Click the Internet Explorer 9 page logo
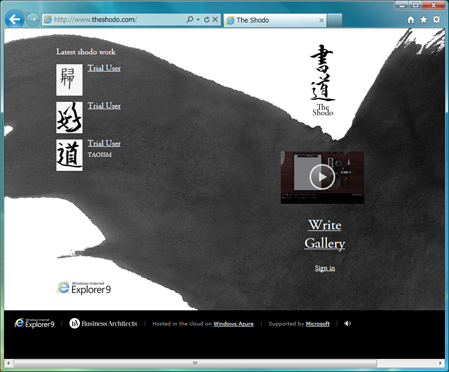The image size is (449, 372). (84, 288)
